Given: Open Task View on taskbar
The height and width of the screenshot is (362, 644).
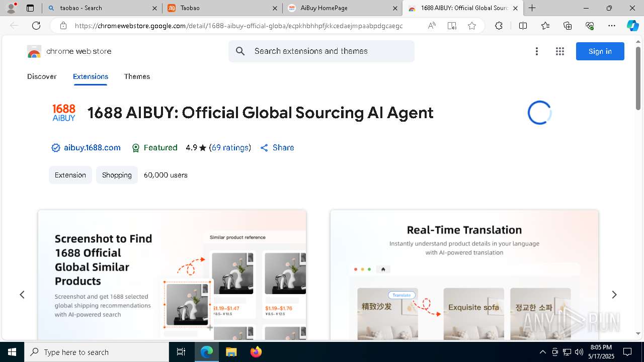Looking at the screenshot, I should coord(181,352).
